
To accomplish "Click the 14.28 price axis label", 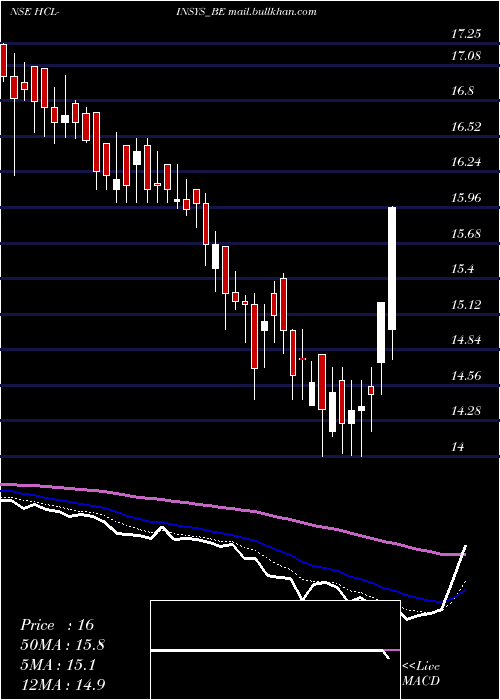I will [x=467, y=410].
